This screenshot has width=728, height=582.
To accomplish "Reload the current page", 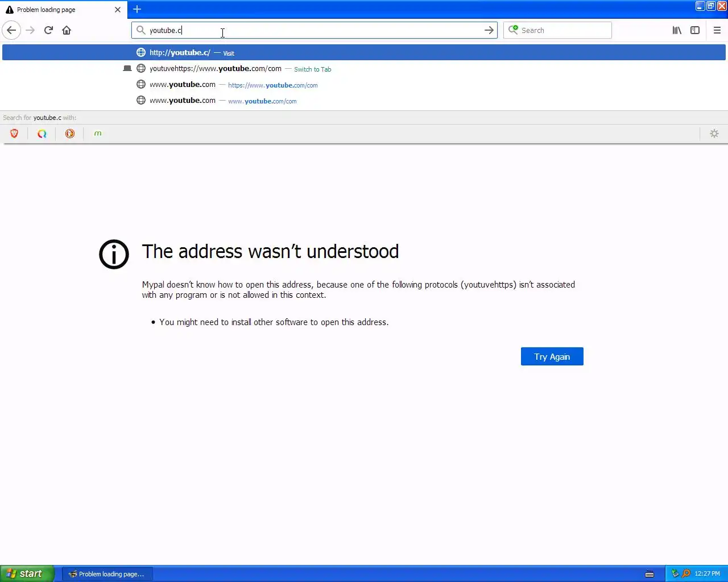I will 49,30.
